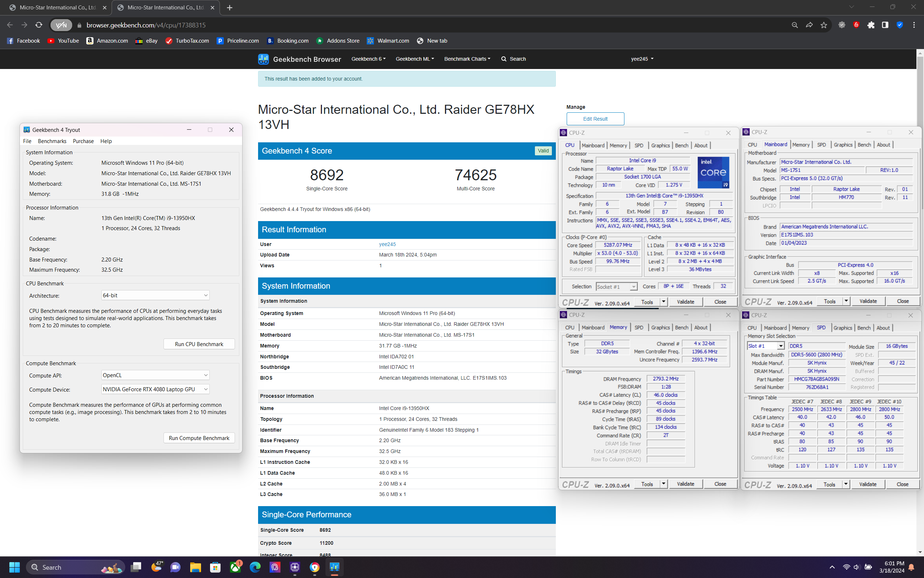Open Microsoft Store from the taskbar
The image size is (924, 578).
pos(215,567)
